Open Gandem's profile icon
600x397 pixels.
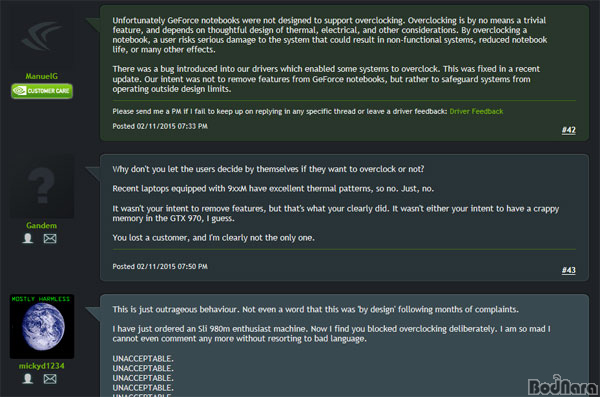28,238
